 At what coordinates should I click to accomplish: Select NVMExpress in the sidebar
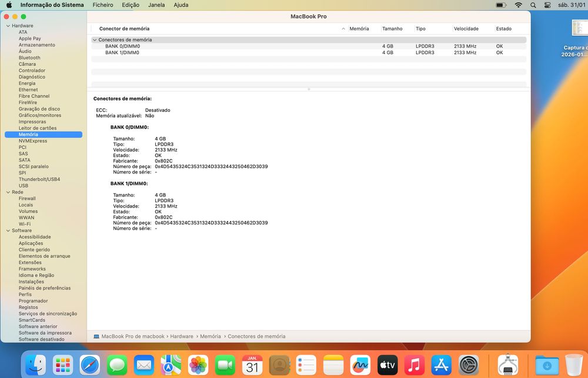pos(33,141)
